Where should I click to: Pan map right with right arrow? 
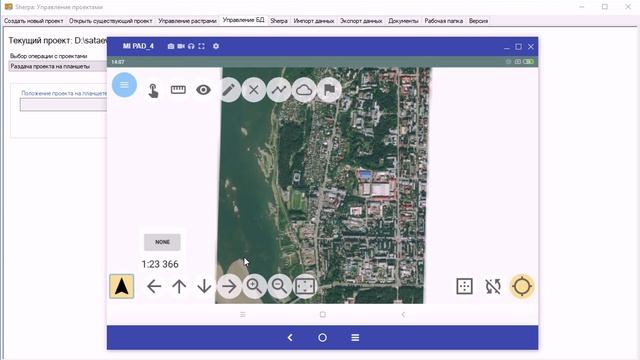[229, 286]
